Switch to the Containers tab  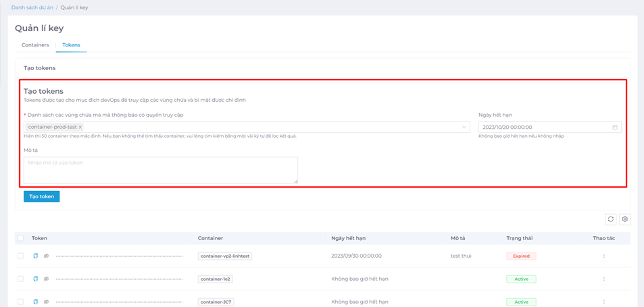click(x=35, y=45)
